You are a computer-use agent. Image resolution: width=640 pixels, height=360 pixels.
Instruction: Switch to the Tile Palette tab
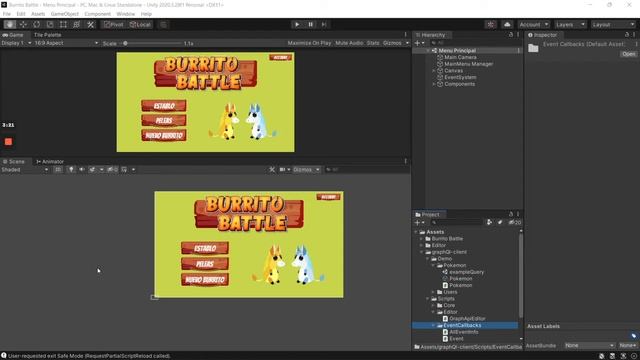[x=47, y=35]
